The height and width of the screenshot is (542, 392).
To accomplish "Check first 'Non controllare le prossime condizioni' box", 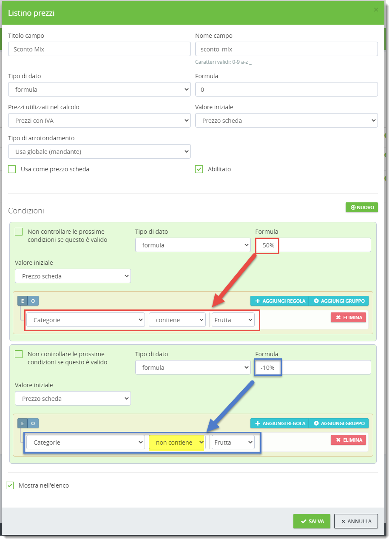I will tap(19, 232).
